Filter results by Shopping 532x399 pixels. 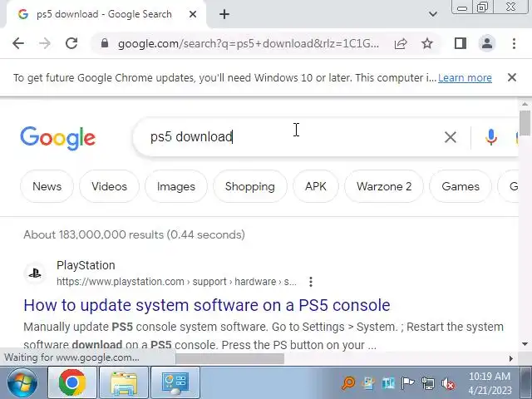pos(250,186)
